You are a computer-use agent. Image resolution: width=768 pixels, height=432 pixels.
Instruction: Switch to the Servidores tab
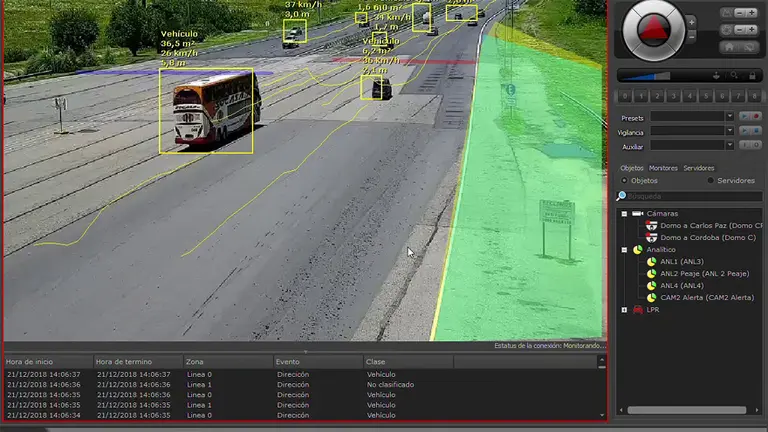tap(699, 168)
